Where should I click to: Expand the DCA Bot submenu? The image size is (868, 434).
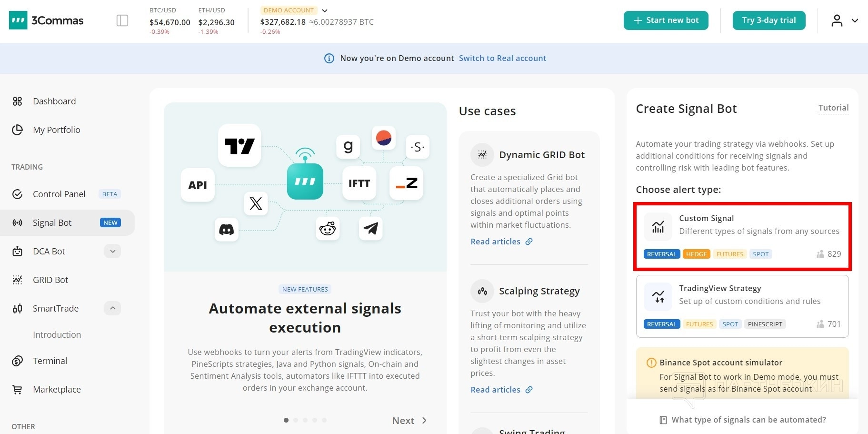[x=112, y=251]
